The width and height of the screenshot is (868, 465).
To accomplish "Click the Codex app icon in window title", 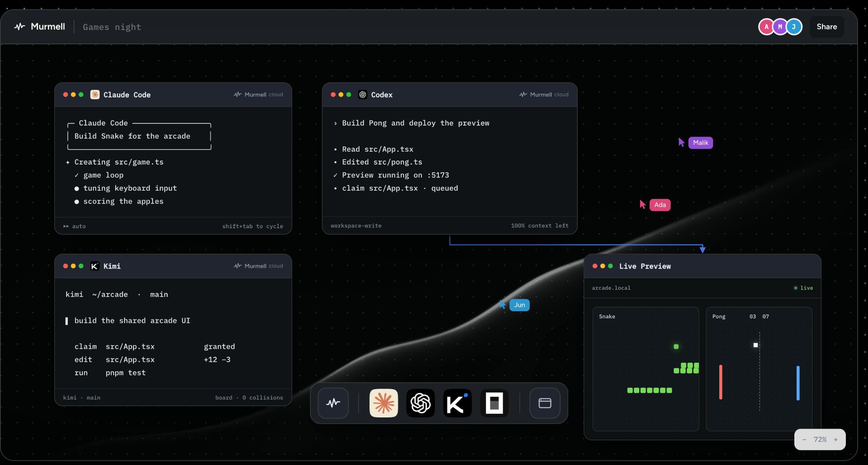I will pyautogui.click(x=363, y=94).
